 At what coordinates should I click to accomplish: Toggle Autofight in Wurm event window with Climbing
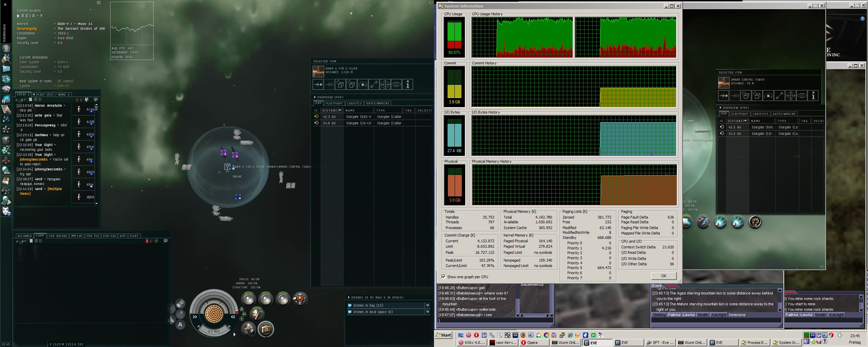click(718, 315)
